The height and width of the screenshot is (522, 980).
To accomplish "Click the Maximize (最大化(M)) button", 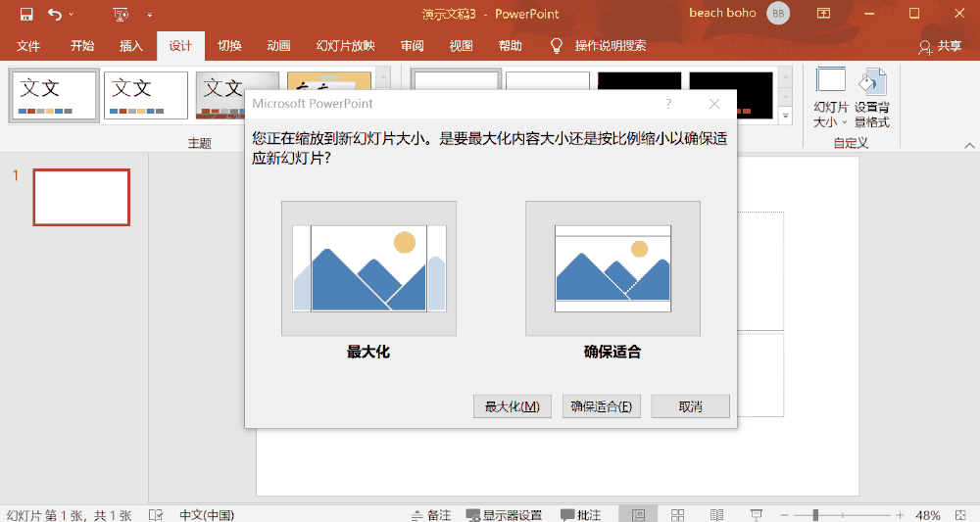I will [x=512, y=406].
